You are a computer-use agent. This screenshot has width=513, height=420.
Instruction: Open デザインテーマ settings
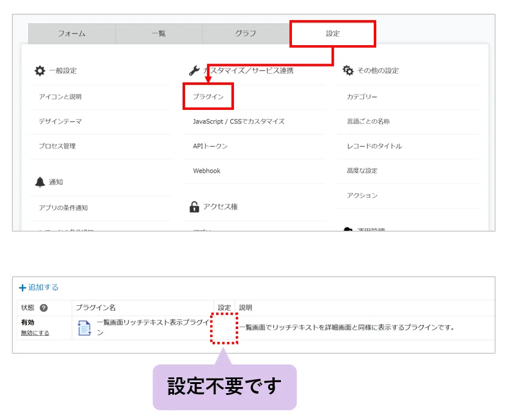point(60,121)
